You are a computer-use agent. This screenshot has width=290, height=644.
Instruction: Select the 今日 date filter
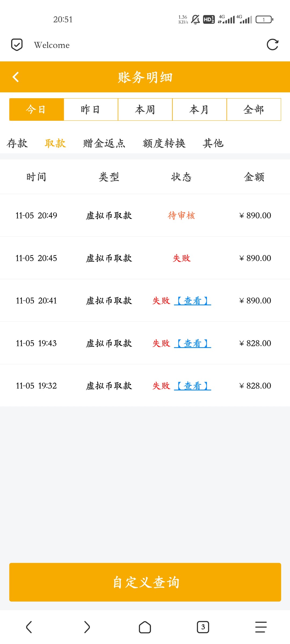(x=37, y=109)
